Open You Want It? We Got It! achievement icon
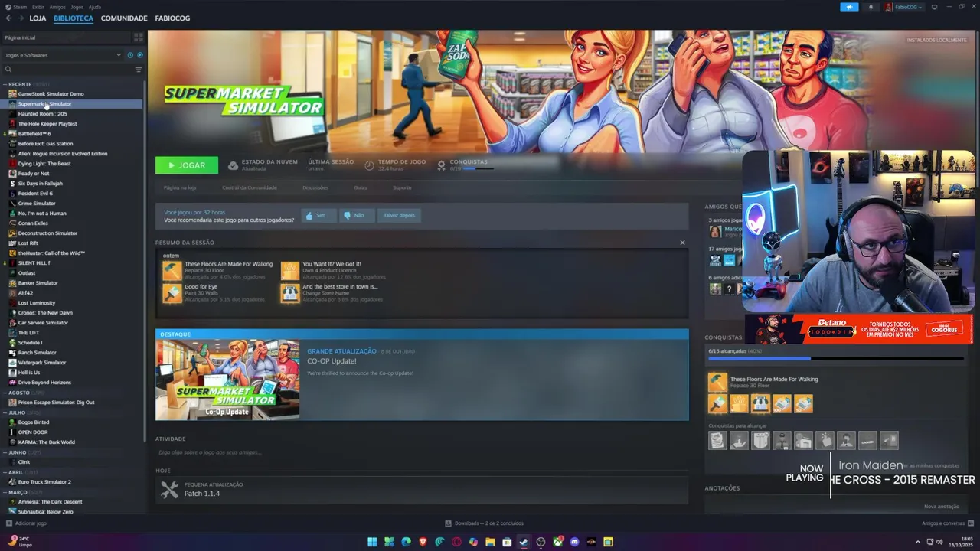 290,270
